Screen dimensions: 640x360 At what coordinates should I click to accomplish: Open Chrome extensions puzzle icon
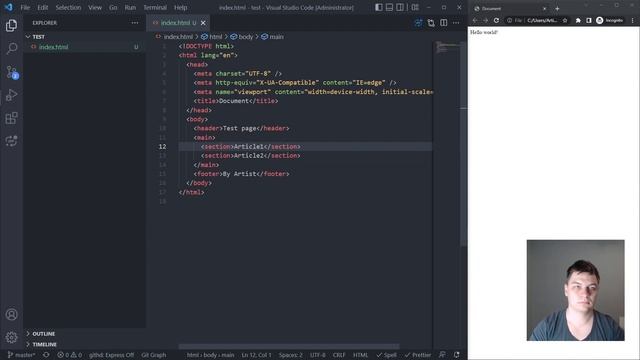(578, 20)
